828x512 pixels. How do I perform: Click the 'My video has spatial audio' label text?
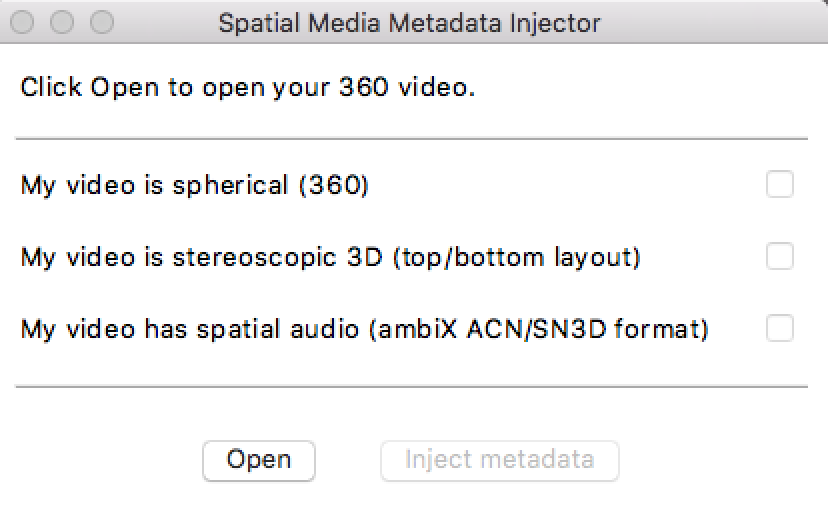pyautogui.click(x=190, y=329)
